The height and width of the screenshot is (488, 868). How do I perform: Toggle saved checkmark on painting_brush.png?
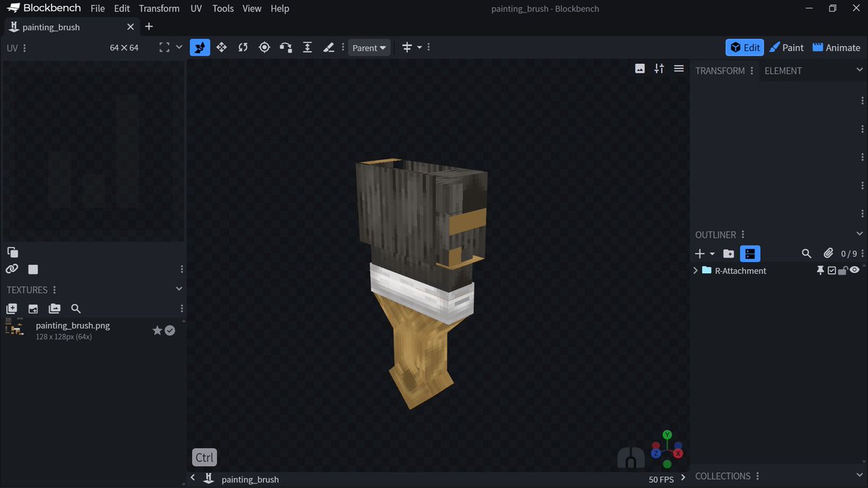170,330
